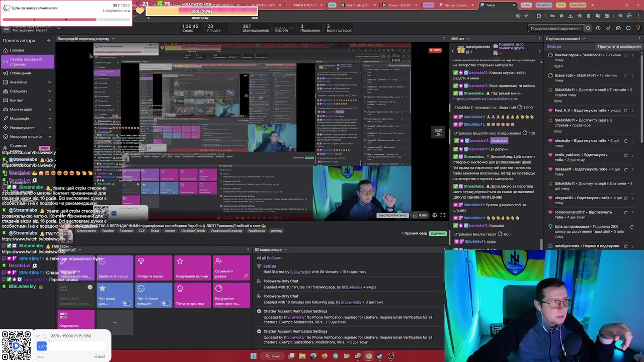Toggle the followers-only chat switch
This screenshot has width=644, height=362.
[126, 303]
